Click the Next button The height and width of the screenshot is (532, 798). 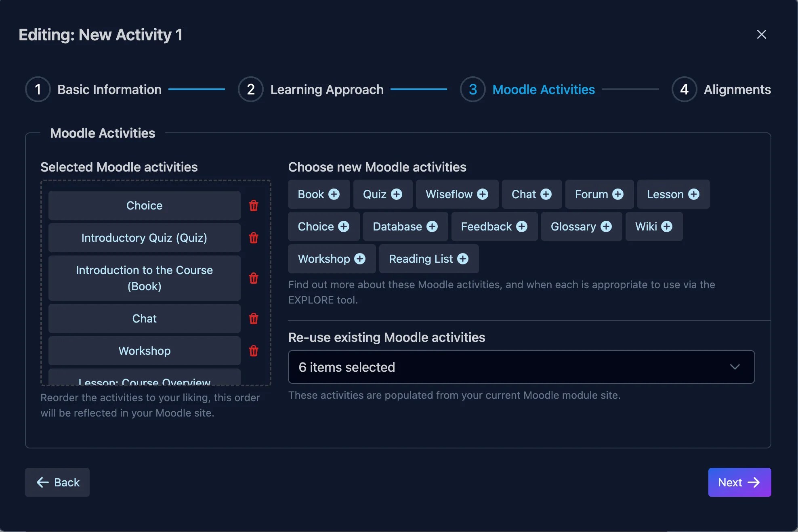click(x=739, y=482)
